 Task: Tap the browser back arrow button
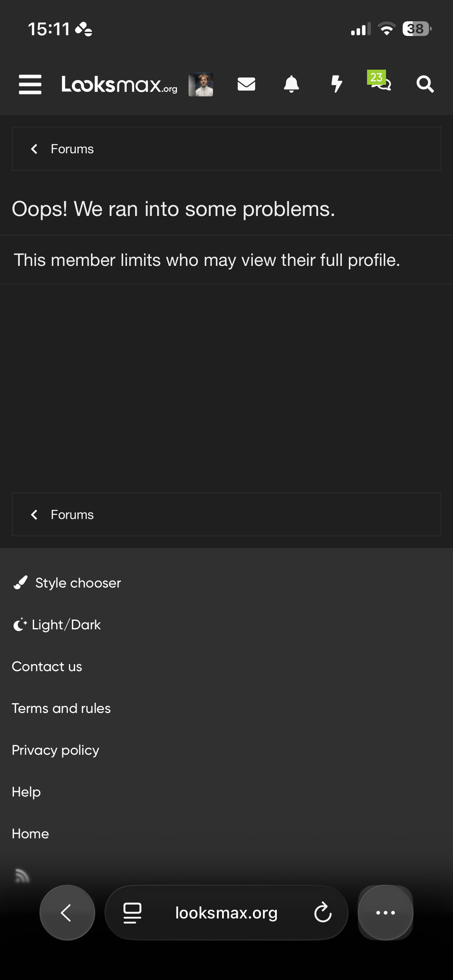pyautogui.click(x=67, y=913)
